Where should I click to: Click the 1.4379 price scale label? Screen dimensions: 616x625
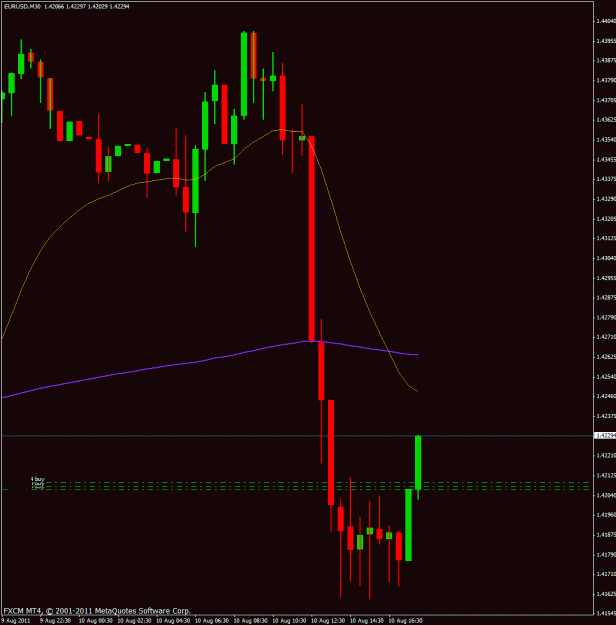pos(606,80)
